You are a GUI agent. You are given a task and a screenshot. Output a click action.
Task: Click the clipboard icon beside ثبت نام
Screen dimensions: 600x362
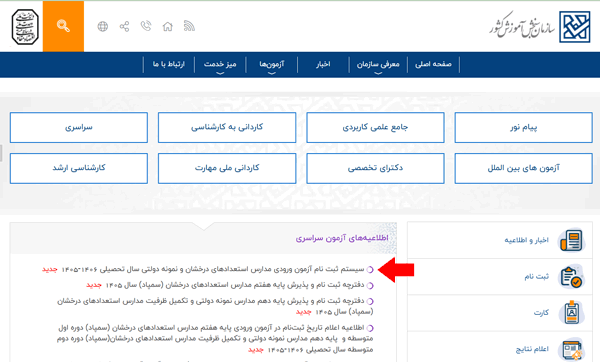(x=571, y=277)
